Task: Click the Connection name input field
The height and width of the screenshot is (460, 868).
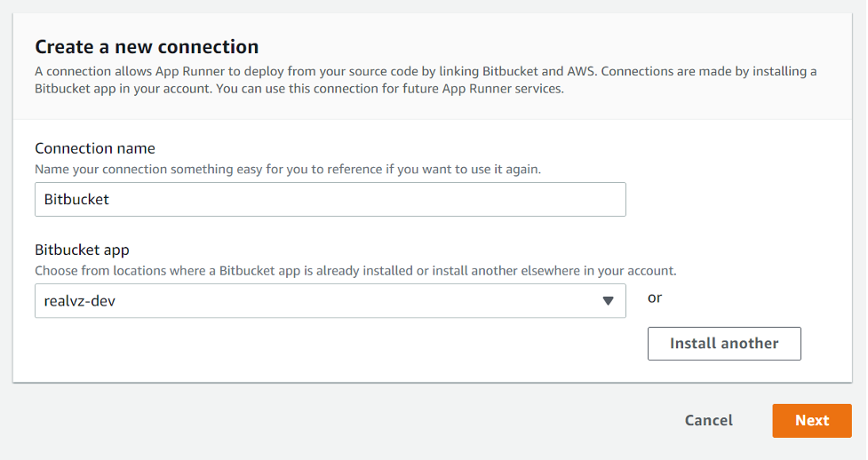Action: pyautogui.click(x=330, y=199)
